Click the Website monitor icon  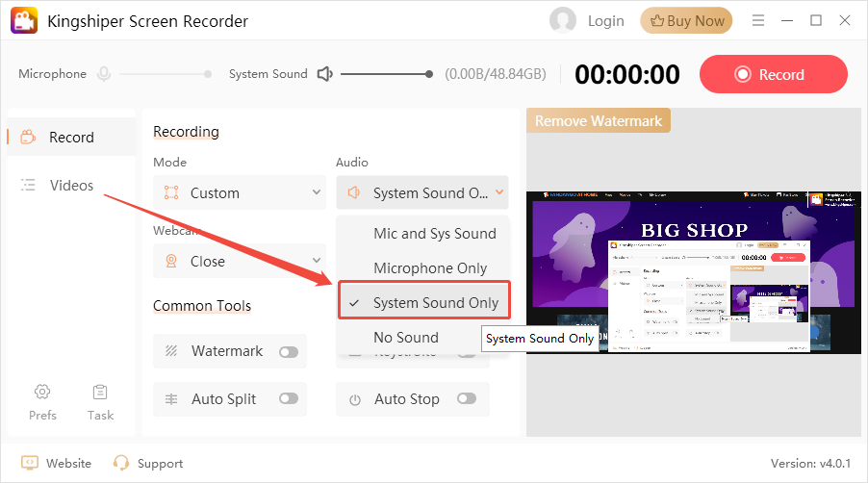(x=29, y=463)
